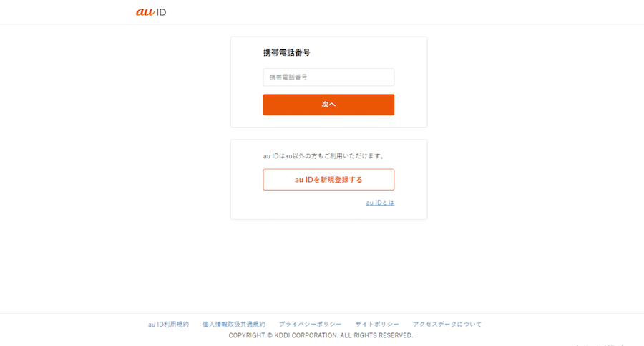Screen dimensions: 644x346
Task: Open 個人情報取扱共通規約 footer link
Action: (234, 325)
